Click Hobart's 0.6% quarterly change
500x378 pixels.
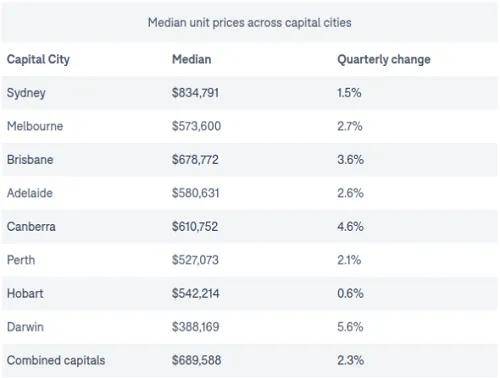pos(350,294)
